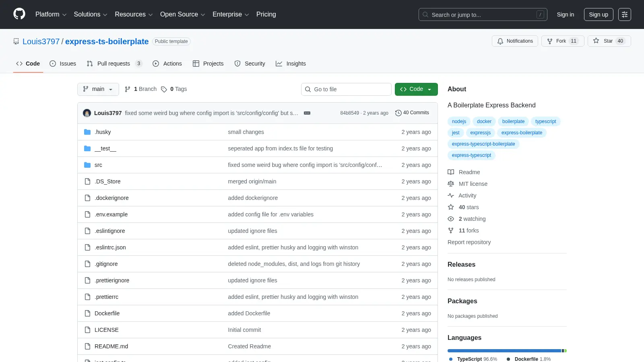
Task: Open the .env.example file
Action: point(111,214)
